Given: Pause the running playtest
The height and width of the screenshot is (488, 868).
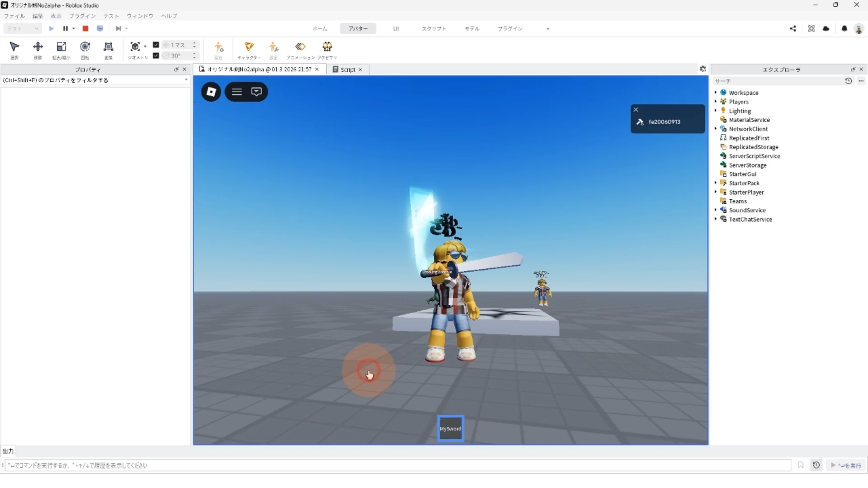Looking at the screenshot, I should pyautogui.click(x=65, y=28).
